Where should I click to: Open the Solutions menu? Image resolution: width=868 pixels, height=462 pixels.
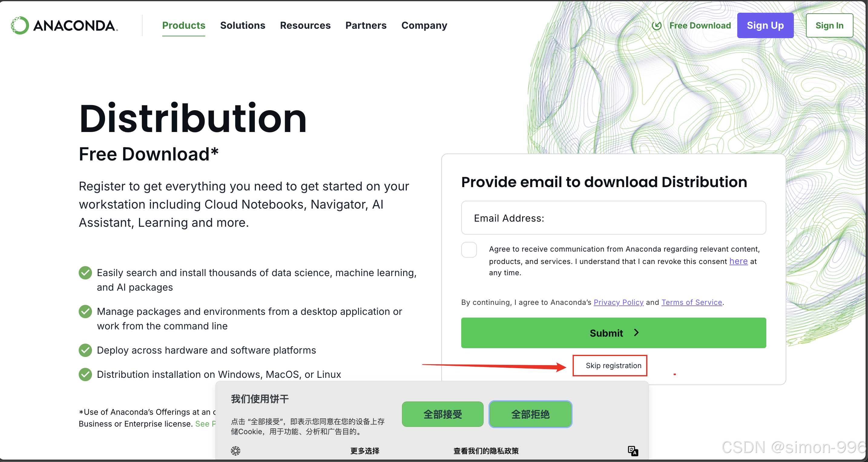(x=243, y=25)
